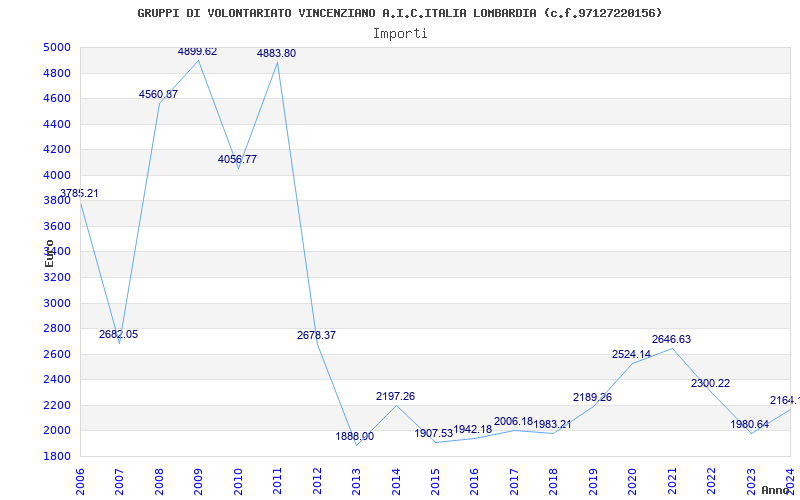Viewport: 800px width, 500px height.
Task: Select the 2016 year tick label
Action: 476,481
